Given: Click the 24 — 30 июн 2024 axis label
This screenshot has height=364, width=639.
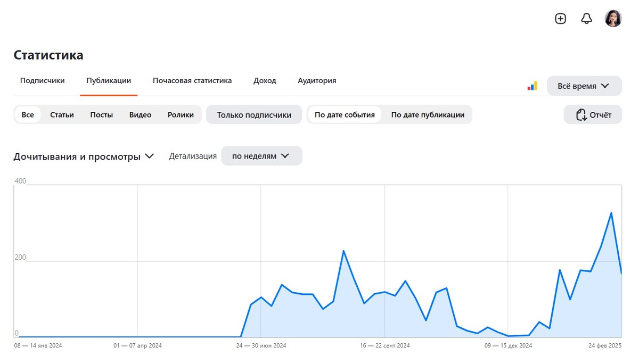Looking at the screenshot, I should (261, 345).
